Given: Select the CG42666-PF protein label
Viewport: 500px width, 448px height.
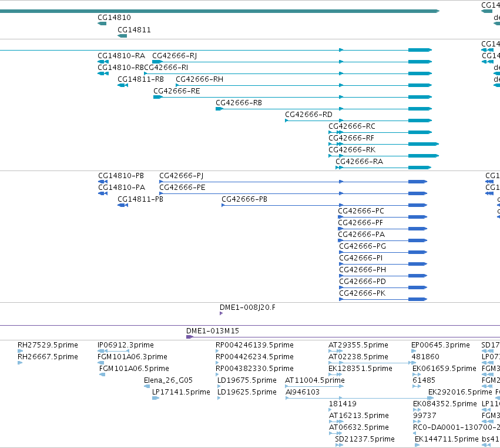Looking at the screenshot, I should [360, 223].
